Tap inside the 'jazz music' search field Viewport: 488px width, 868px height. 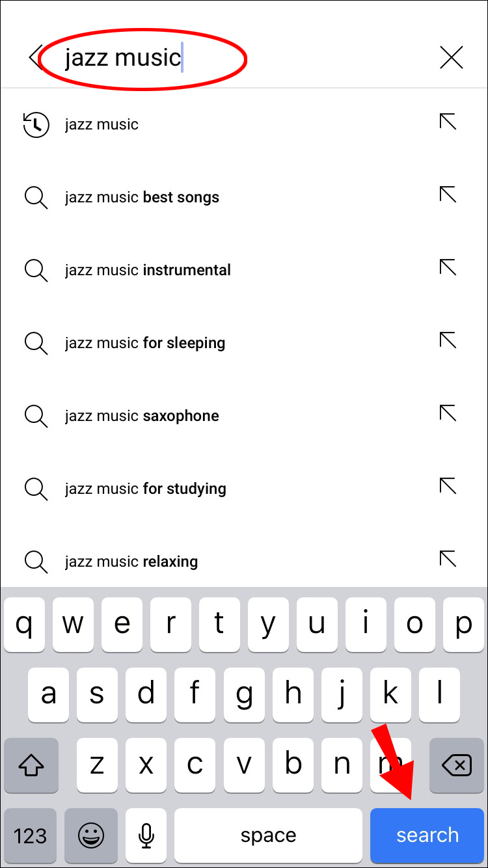[x=241, y=57]
